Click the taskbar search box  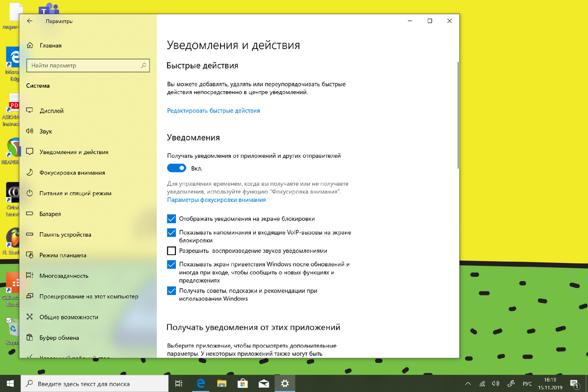[96, 384]
